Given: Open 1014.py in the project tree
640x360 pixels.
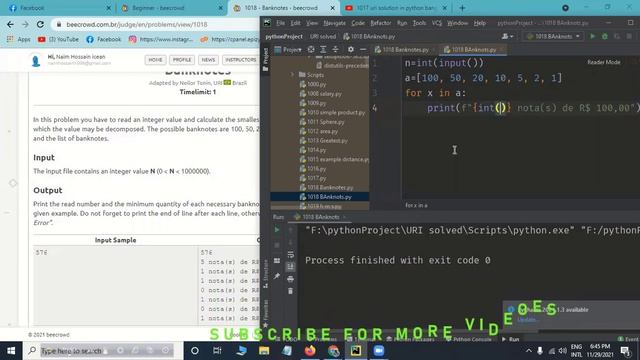Looking at the screenshot, I should tap(313, 150).
